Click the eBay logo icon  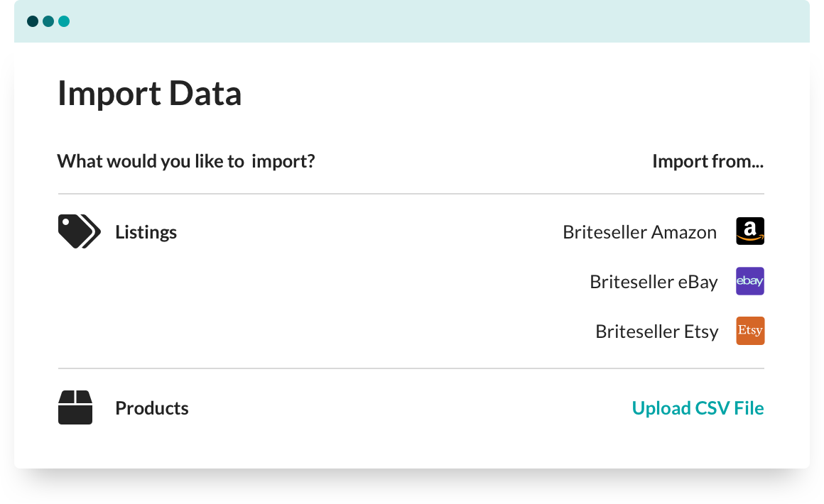tap(750, 281)
